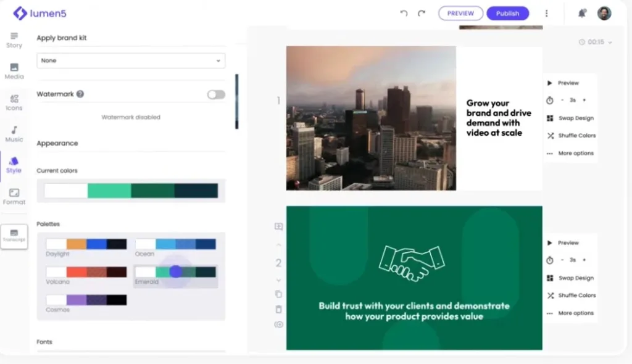Image resolution: width=632 pixels, height=364 pixels.
Task: Undo the last action
Action: coord(404,14)
